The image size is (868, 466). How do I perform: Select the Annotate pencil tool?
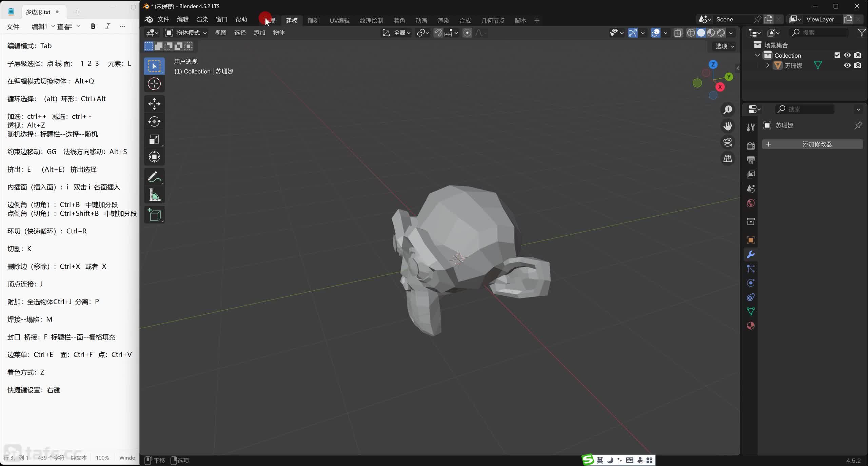[x=154, y=177]
